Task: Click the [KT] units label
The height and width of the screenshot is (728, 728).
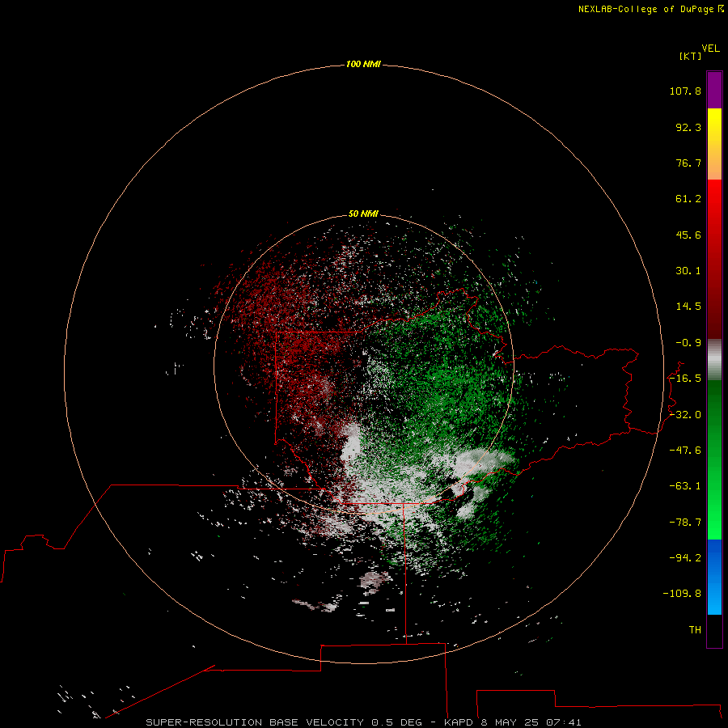Action: point(690,56)
